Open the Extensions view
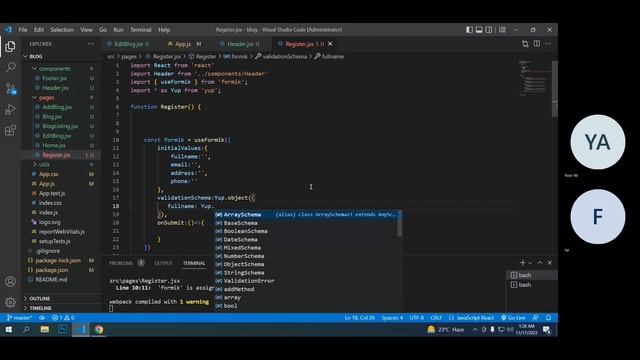640x360 pixels. (x=10, y=131)
